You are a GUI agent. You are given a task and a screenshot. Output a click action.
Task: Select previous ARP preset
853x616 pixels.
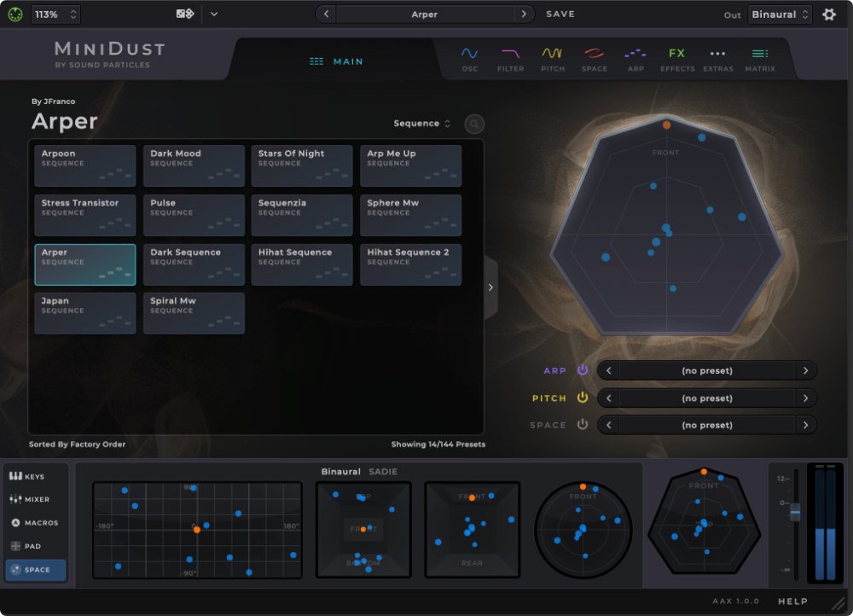click(609, 370)
